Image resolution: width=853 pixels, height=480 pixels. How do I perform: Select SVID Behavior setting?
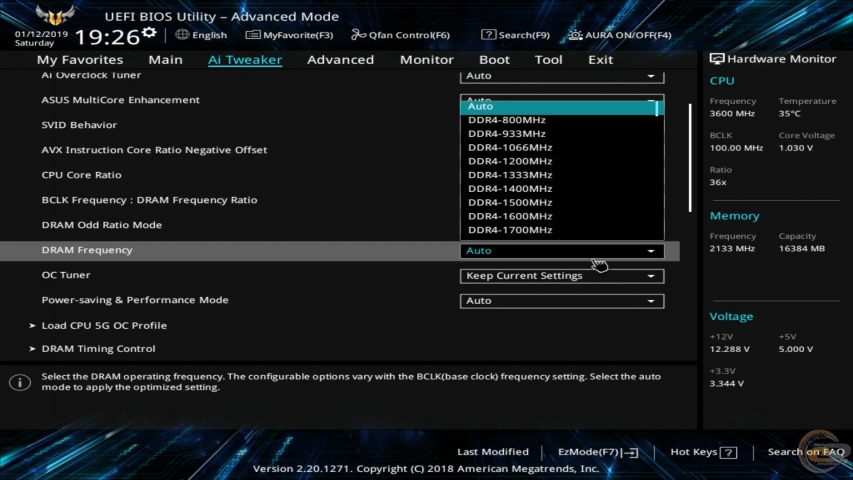pyautogui.click(x=79, y=125)
